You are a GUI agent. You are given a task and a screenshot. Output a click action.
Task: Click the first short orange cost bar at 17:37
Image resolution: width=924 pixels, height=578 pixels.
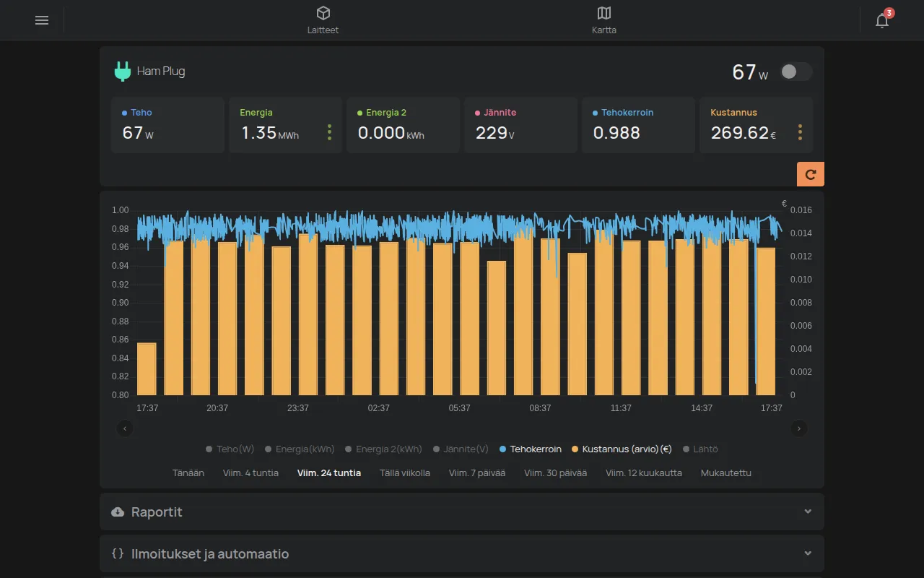click(147, 368)
